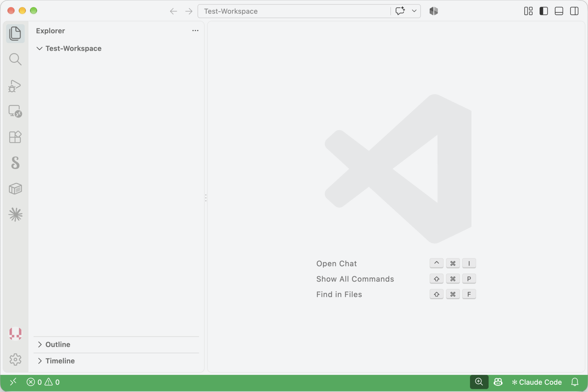Open the S-shaped extension icon in activity bar
Viewport: 588px width, 392px height.
[15, 163]
